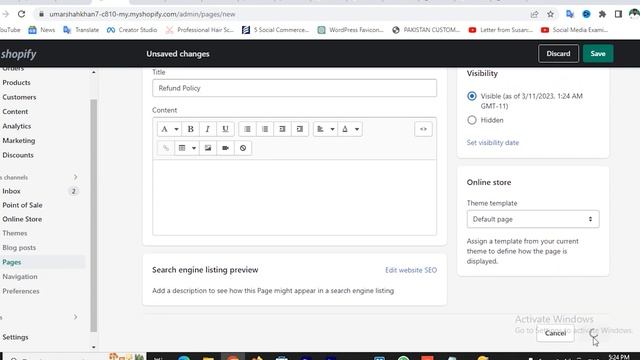Go to Blog posts section
Viewport: 640px width, 360px height.
point(19,248)
